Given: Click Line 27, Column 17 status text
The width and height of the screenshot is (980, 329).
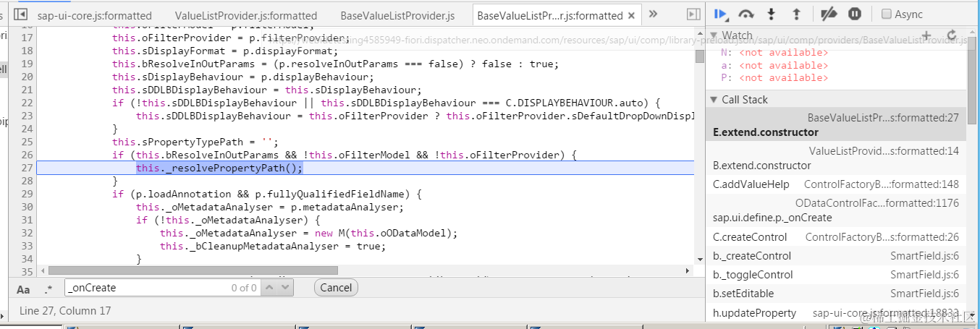Looking at the screenshot, I should [x=66, y=311].
